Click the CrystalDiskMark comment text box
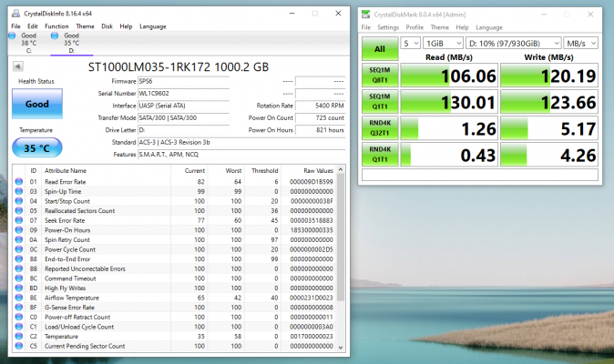Screen dimensions: 614x364 [480, 175]
